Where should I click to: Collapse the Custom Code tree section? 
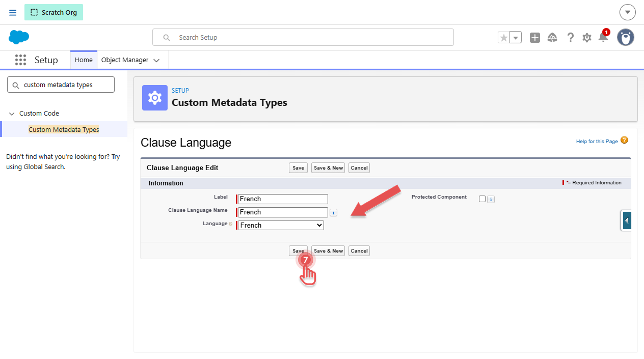12,114
